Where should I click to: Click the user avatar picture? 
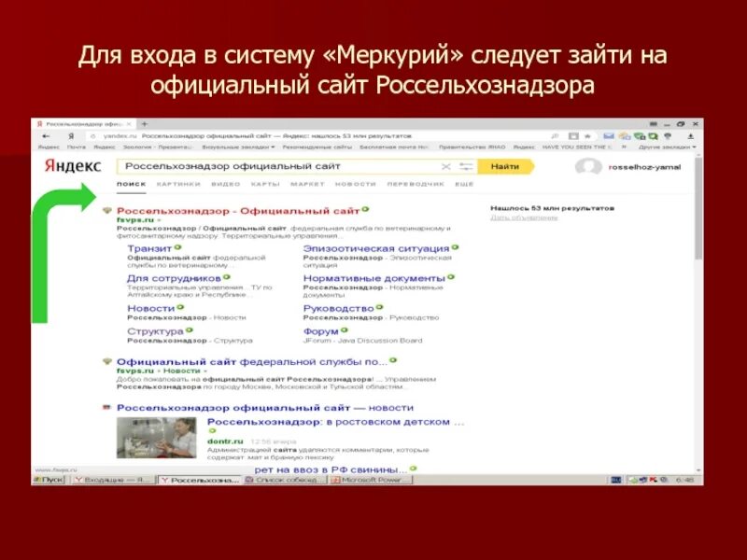click(588, 167)
